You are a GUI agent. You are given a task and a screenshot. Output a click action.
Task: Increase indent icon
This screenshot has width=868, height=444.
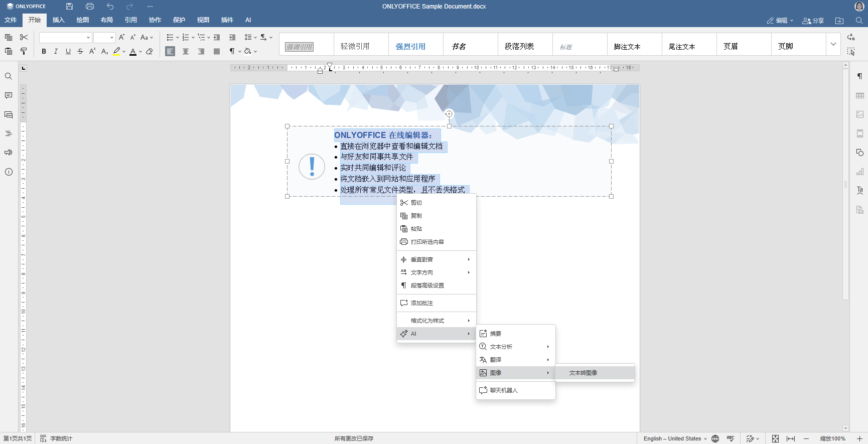click(232, 37)
